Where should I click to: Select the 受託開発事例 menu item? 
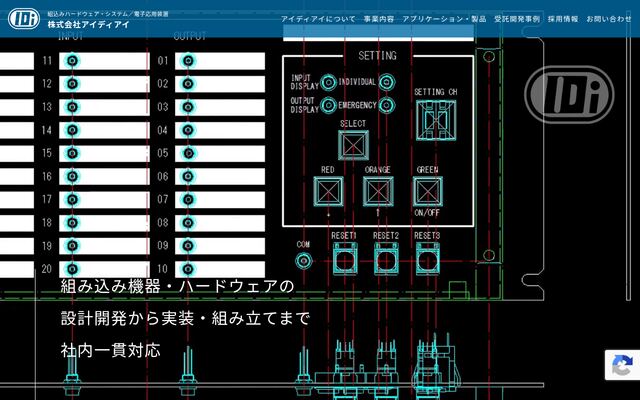click(517, 19)
